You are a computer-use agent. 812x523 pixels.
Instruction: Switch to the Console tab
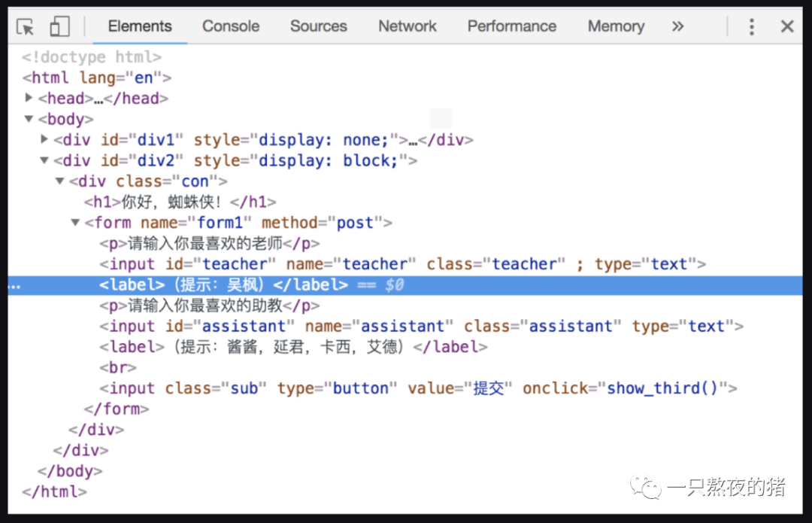[231, 26]
